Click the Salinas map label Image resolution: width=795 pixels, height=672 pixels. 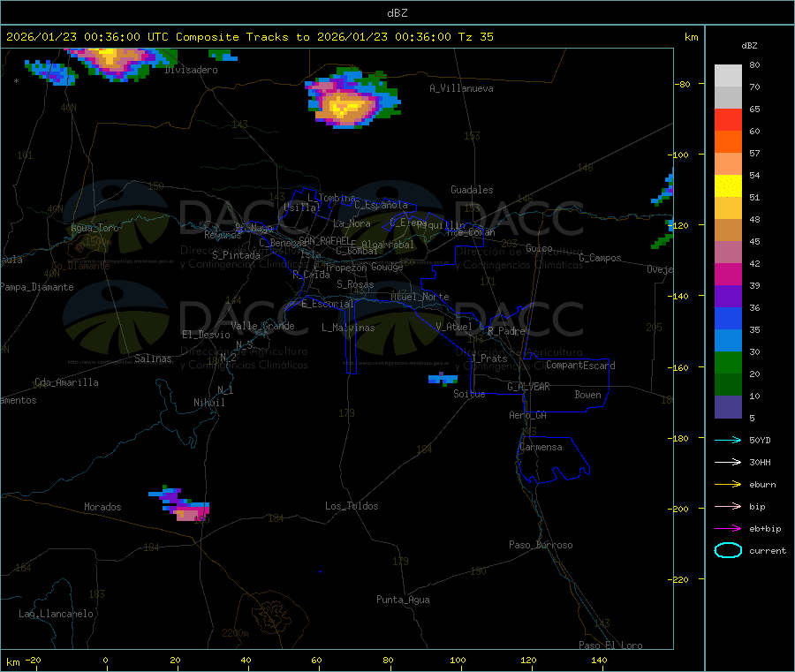(153, 359)
